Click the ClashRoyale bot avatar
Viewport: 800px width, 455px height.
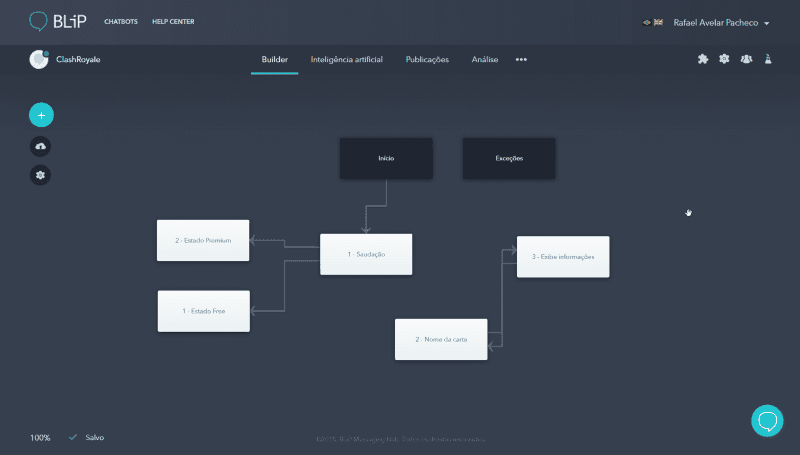coord(39,59)
